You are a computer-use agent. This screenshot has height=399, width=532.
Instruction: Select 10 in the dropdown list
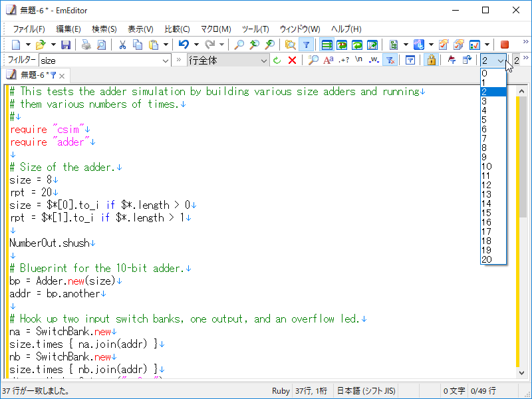(x=493, y=166)
